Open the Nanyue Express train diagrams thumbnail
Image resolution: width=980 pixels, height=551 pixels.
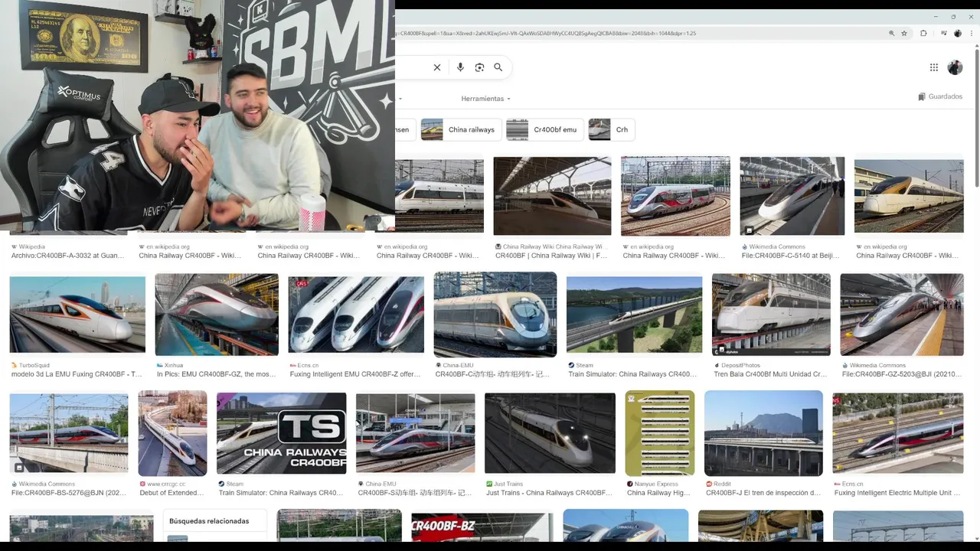pyautogui.click(x=660, y=433)
